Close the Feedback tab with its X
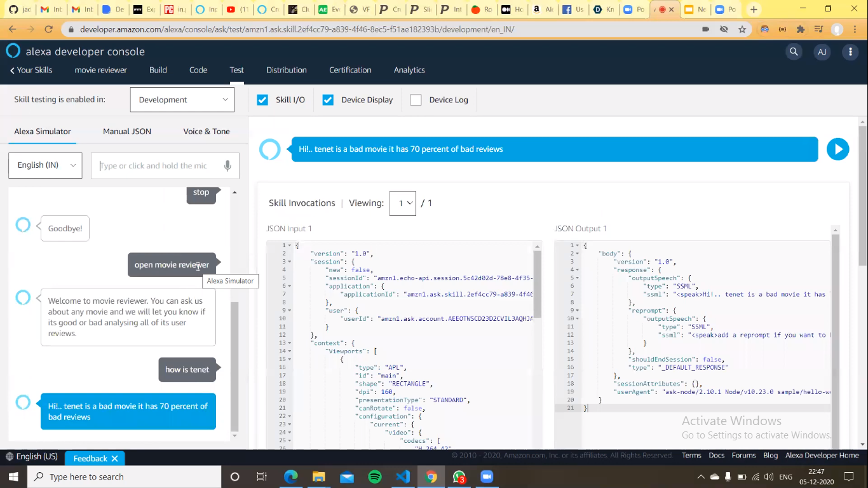The height and width of the screenshot is (488, 868). click(x=114, y=458)
